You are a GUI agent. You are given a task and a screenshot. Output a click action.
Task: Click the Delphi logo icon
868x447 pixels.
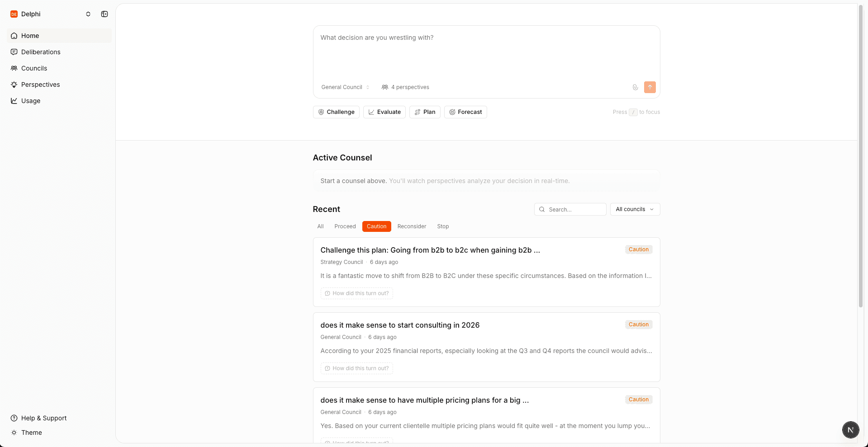[x=14, y=14]
